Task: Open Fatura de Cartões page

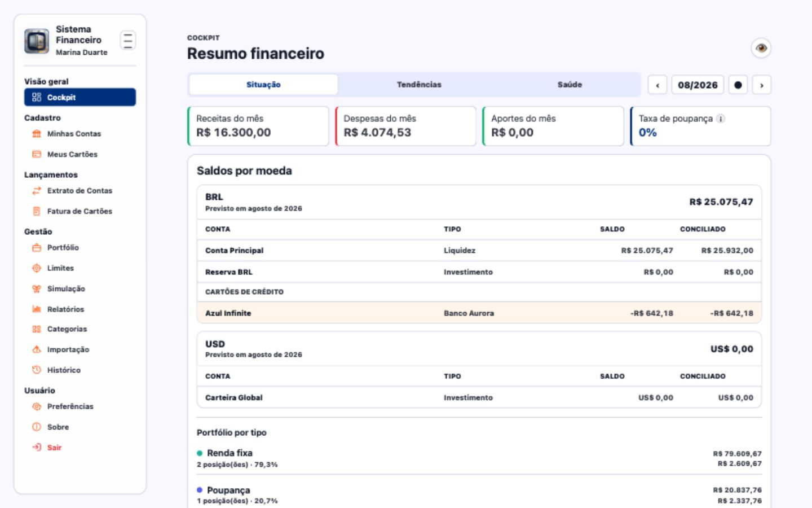Action: tap(80, 211)
